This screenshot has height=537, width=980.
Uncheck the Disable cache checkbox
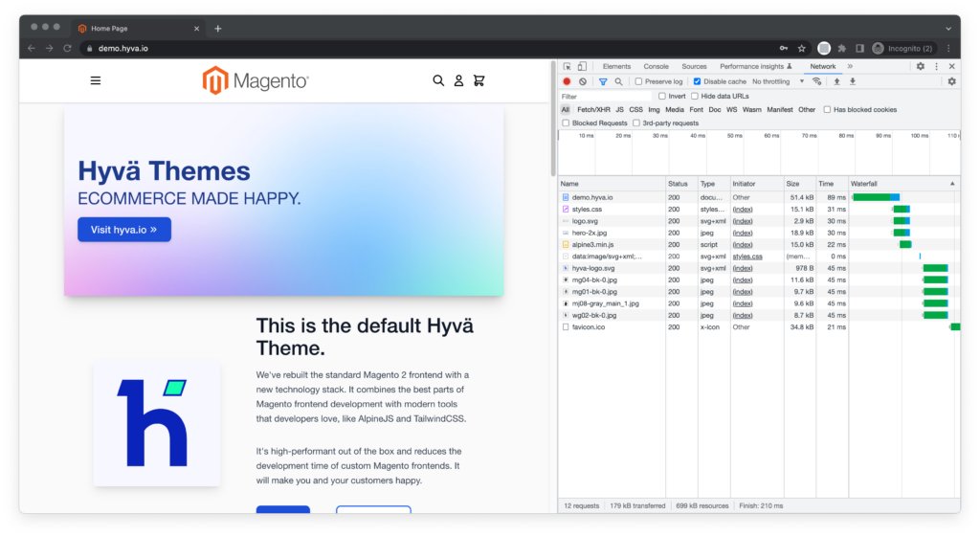pos(697,81)
